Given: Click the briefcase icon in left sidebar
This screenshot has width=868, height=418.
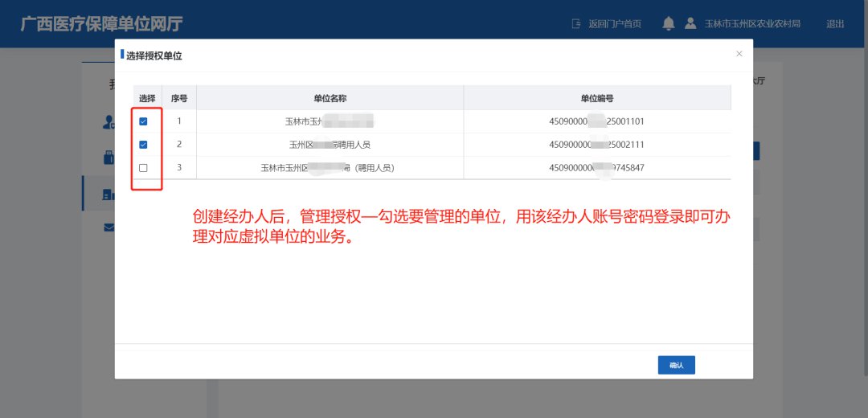Looking at the screenshot, I should (x=108, y=158).
